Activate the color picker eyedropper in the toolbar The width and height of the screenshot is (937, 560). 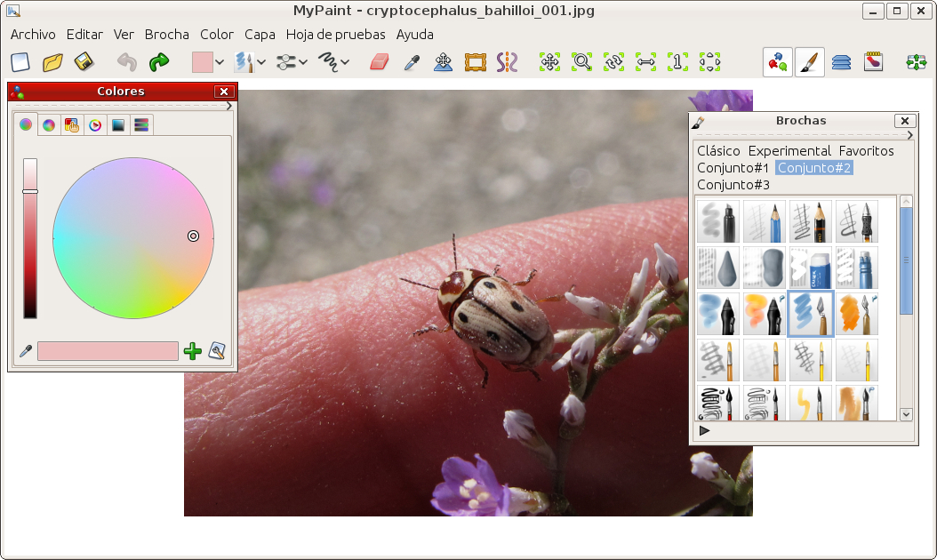coord(411,62)
